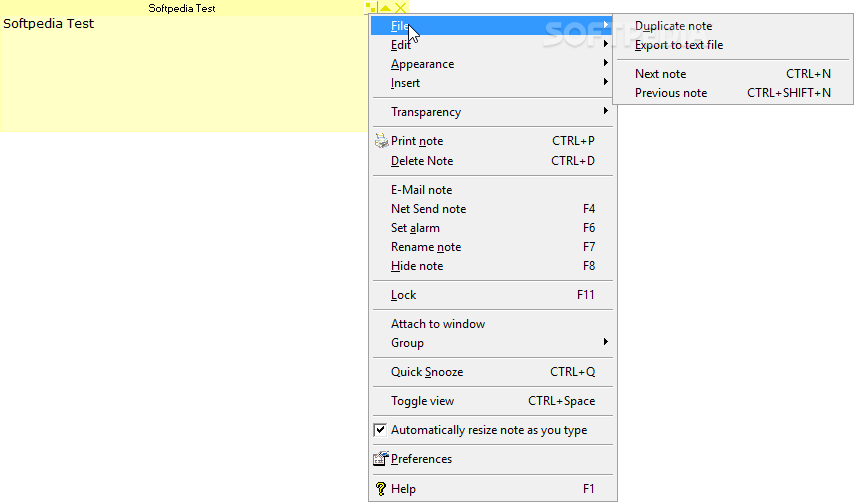This screenshot has width=854, height=502.
Task: Select E-Mail note
Action: tap(492, 190)
